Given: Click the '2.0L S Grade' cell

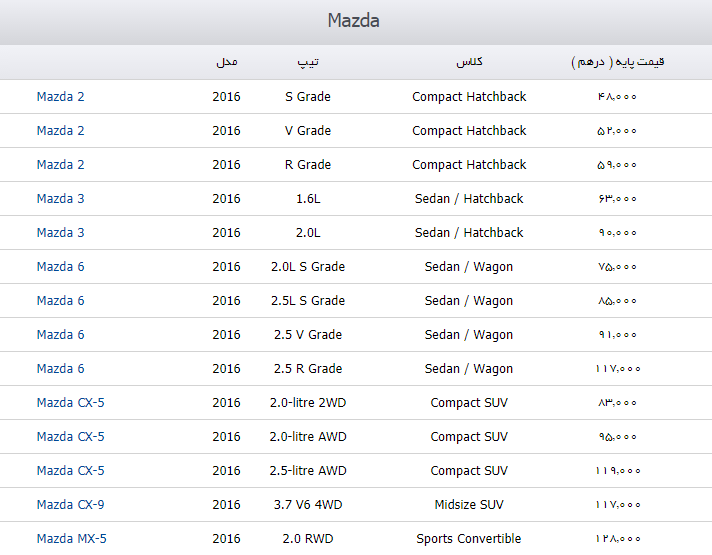Looking at the screenshot, I should click(x=308, y=267).
